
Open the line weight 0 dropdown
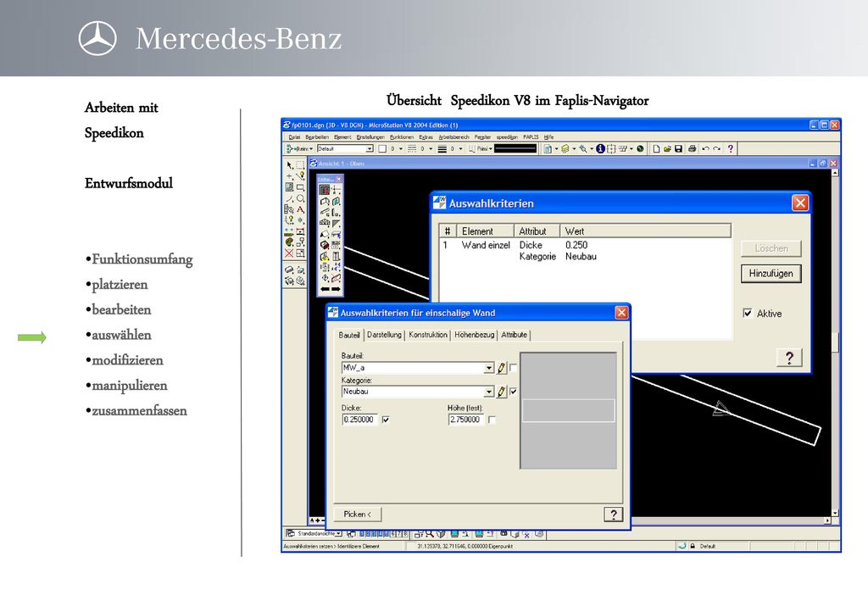point(460,149)
